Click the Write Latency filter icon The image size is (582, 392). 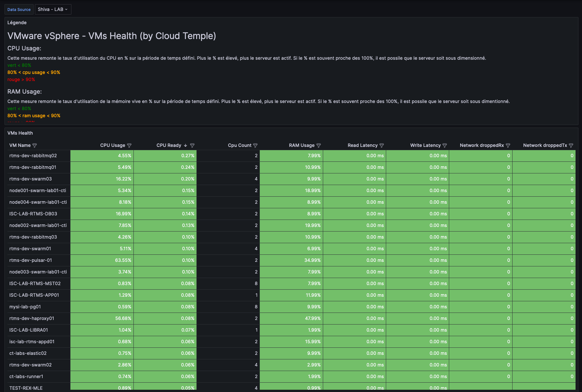[445, 146]
